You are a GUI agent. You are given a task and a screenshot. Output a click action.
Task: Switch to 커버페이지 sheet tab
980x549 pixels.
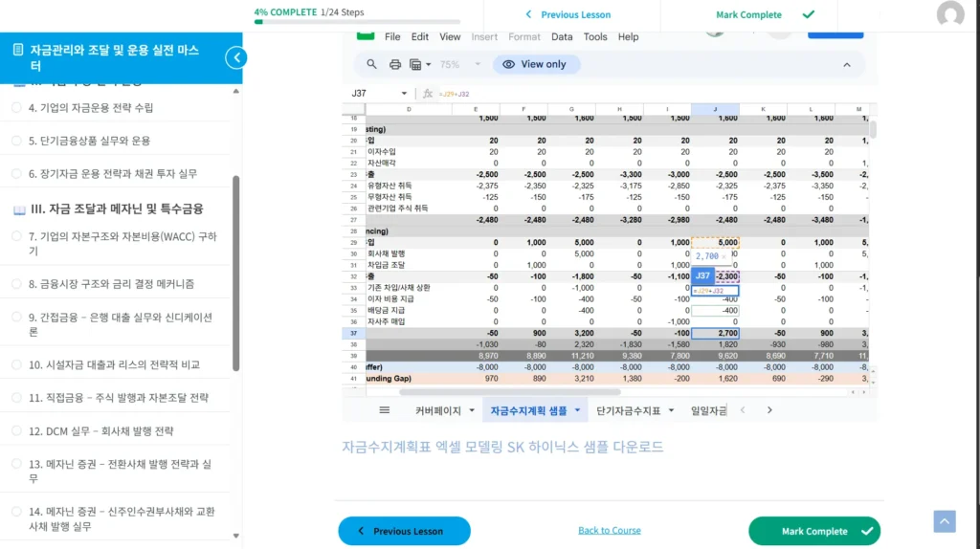[438, 410]
